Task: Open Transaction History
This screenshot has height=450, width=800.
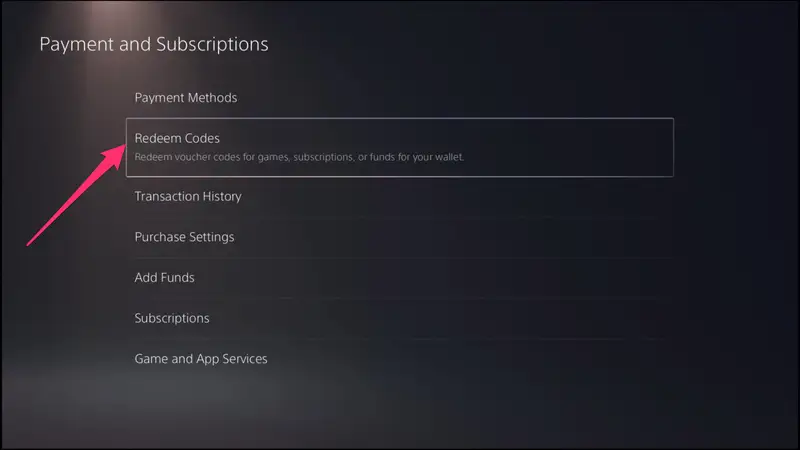Action: pyautogui.click(x=188, y=196)
